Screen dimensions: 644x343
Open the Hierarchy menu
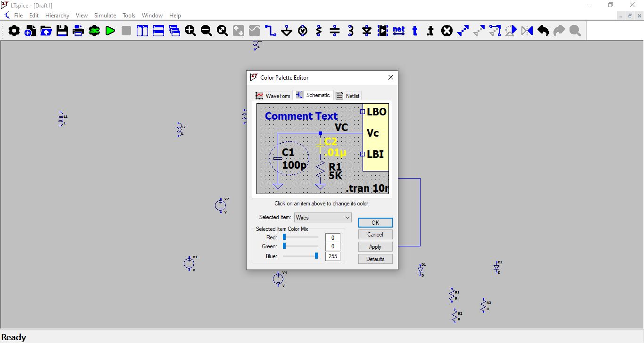click(x=58, y=16)
